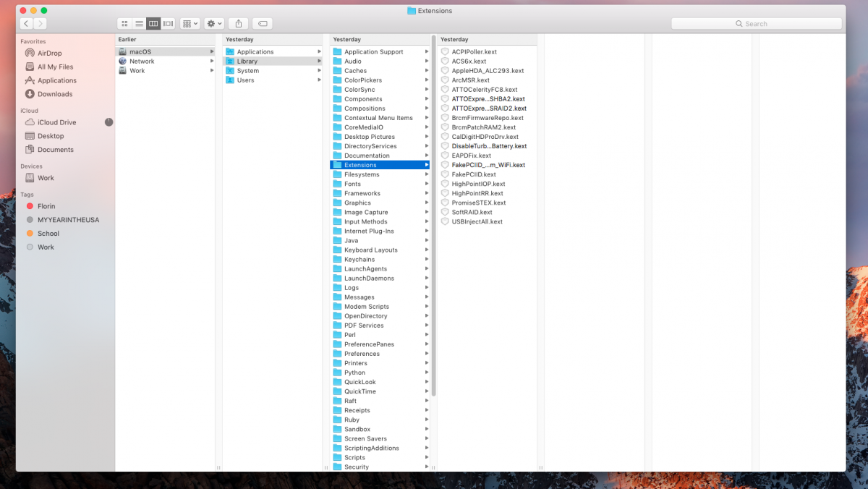Select the orange School tag
This screenshot has width=868, height=489.
click(48, 234)
